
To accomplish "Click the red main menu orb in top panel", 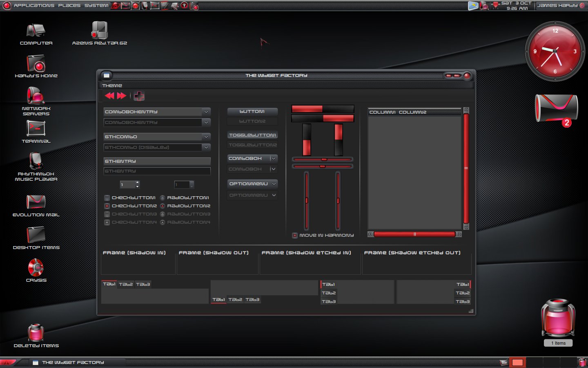I will (7, 6).
